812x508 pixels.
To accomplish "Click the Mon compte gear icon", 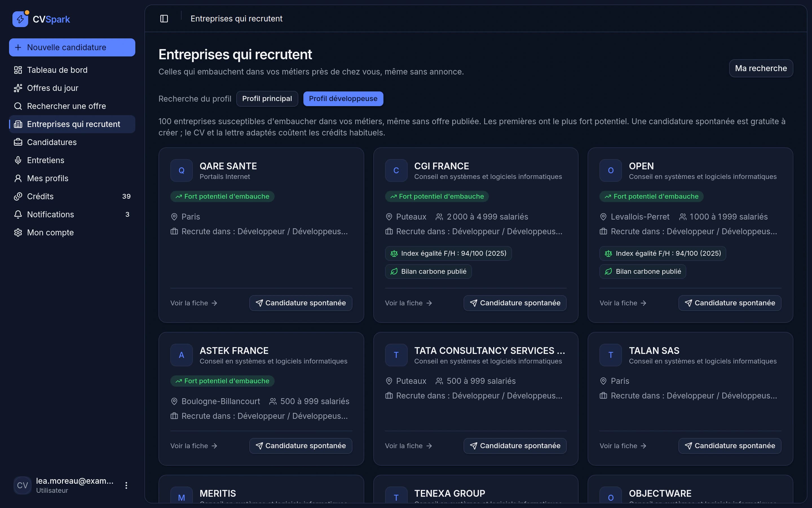I will (x=18, y=233).
